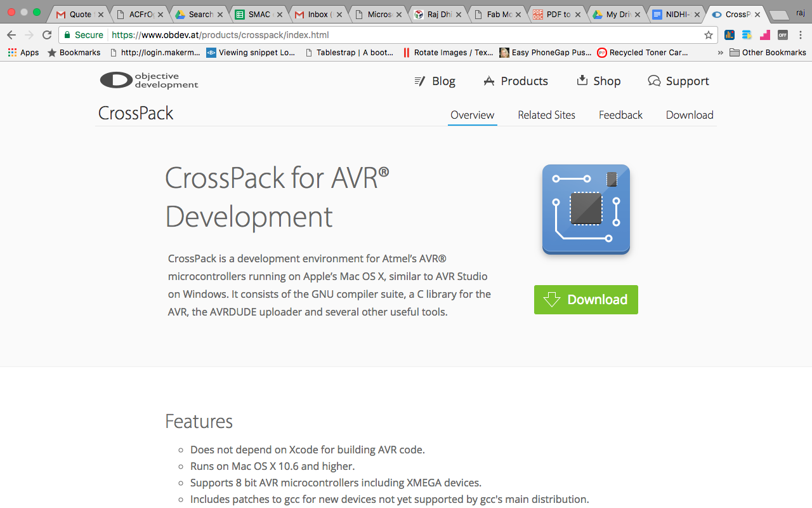Click the browser back arrow
Viewport: 812px width, 508px height.
pos(11,35)
